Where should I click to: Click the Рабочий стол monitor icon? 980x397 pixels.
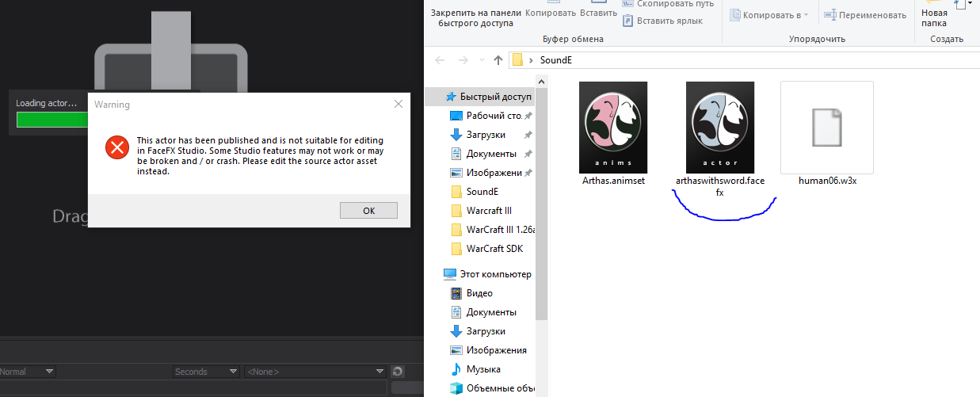pyautogui.click(x=456, y=116)
